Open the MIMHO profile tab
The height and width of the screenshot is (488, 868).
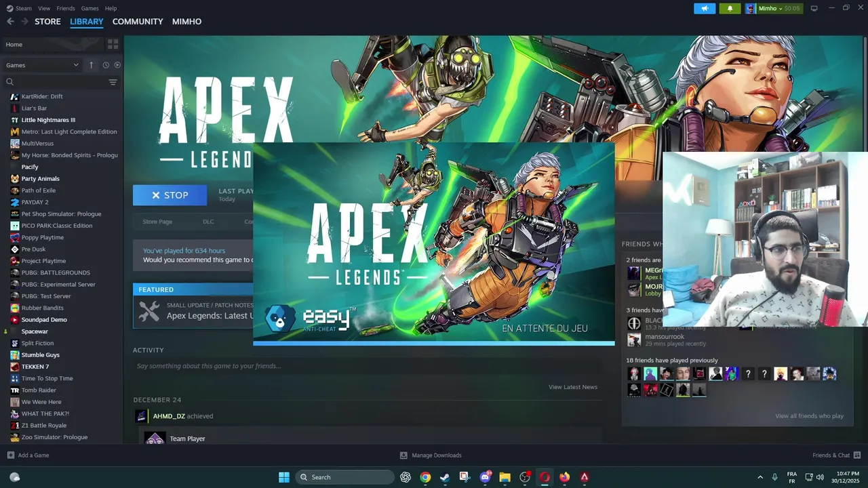(x=186, y=22)
